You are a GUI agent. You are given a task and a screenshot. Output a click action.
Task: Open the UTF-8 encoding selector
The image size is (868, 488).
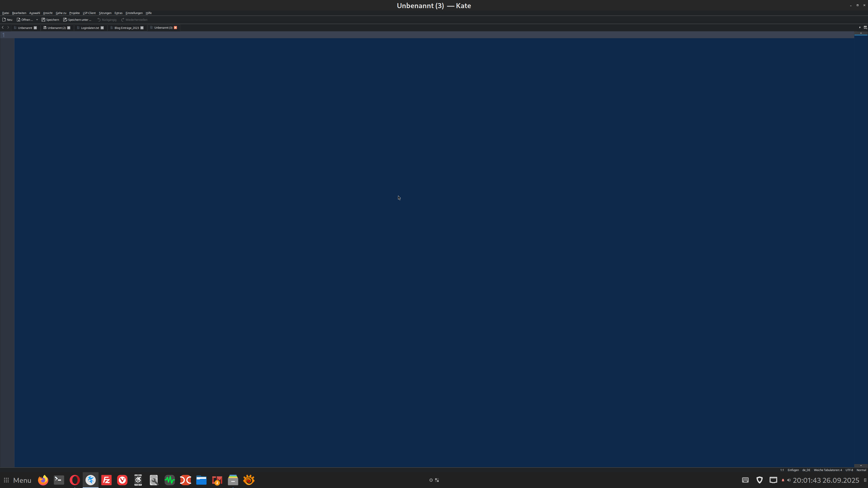tap(849, 470)
